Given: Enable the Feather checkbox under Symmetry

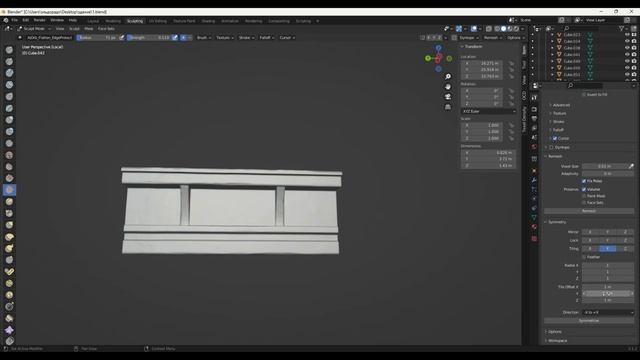Looking at the screenshot, I should 584,257.
